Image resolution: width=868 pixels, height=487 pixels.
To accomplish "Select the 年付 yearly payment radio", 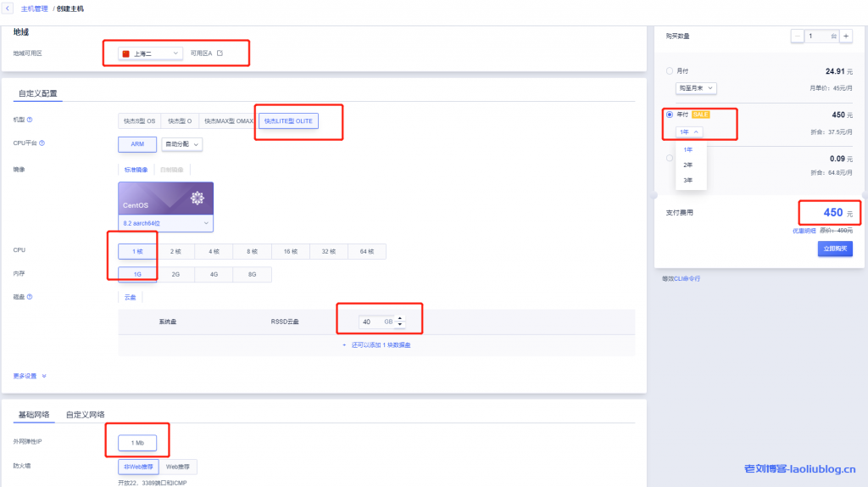I will coord(670,115).
